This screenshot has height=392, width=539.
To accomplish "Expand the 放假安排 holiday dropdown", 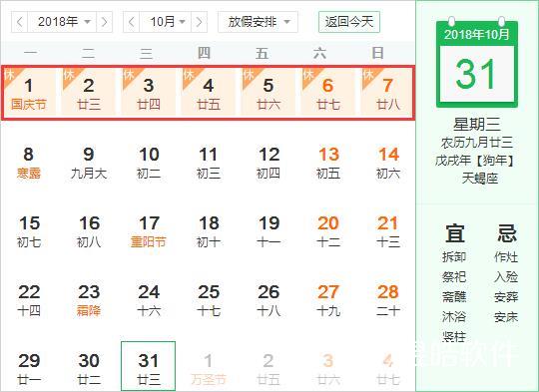I will [258, 22].
